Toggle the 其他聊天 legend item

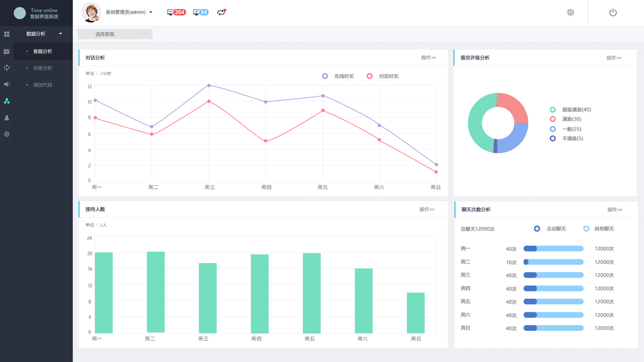598,229
